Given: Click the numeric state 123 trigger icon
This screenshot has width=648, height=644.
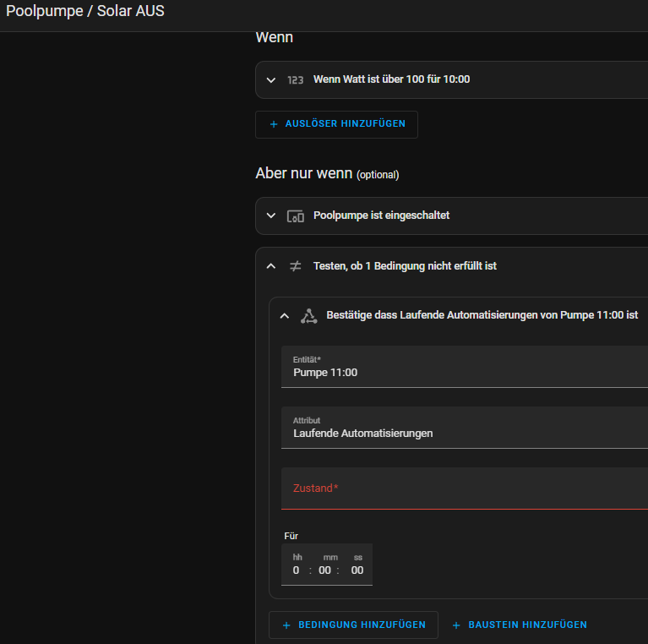Looking at the screenshot, I should 295,79.
